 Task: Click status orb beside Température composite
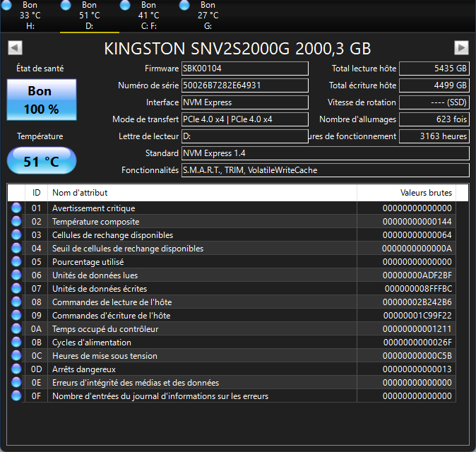click(16, 222)
